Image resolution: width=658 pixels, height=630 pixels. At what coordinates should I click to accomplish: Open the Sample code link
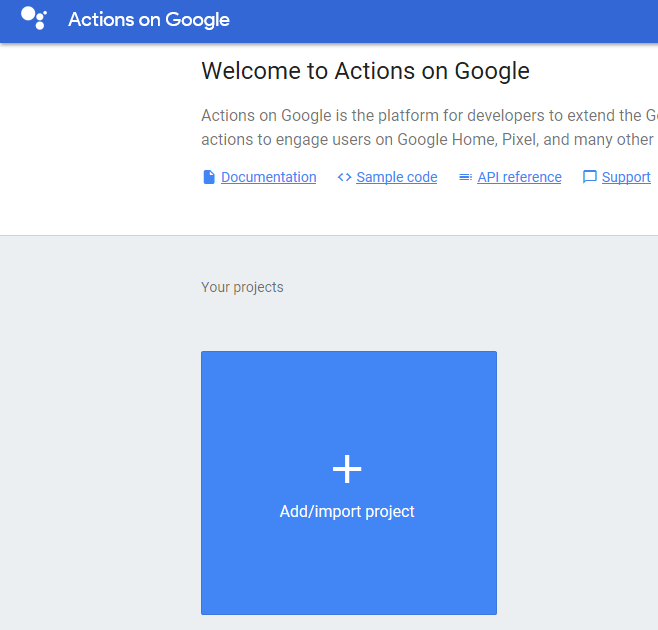[x=397, y=177]
